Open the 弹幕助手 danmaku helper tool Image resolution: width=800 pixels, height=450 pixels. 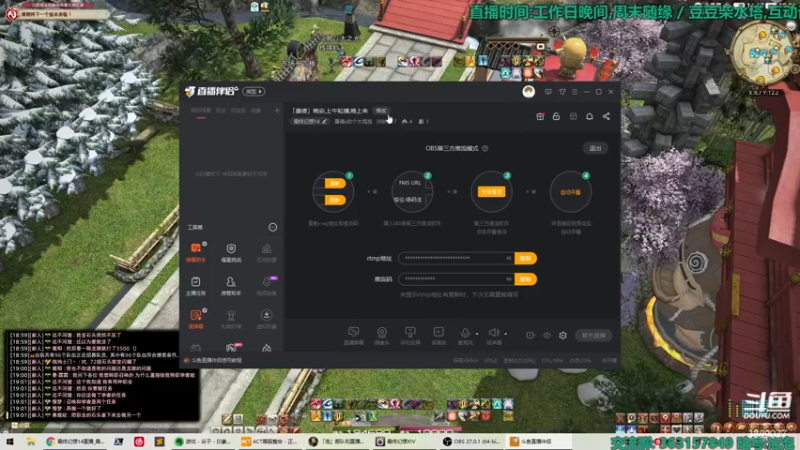(196, 252)
